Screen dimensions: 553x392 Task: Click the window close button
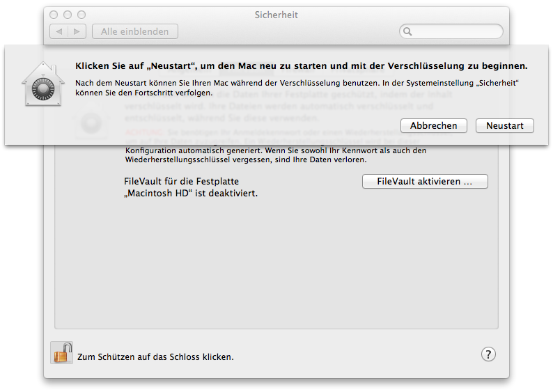coord(54,15)
